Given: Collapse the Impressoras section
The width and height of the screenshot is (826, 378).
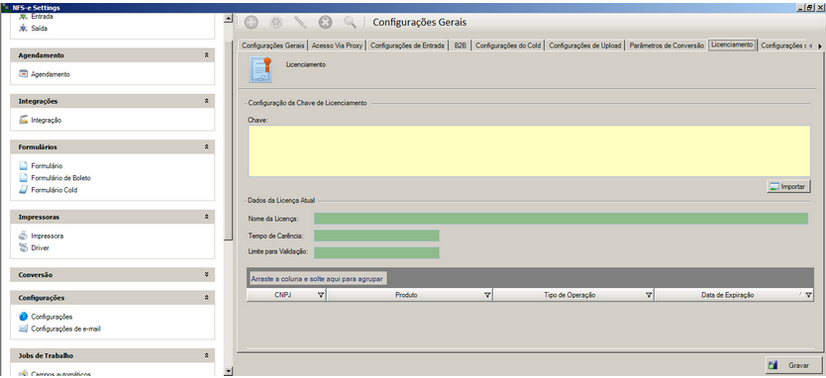Looking at the screenshot, I should point(206,217).
